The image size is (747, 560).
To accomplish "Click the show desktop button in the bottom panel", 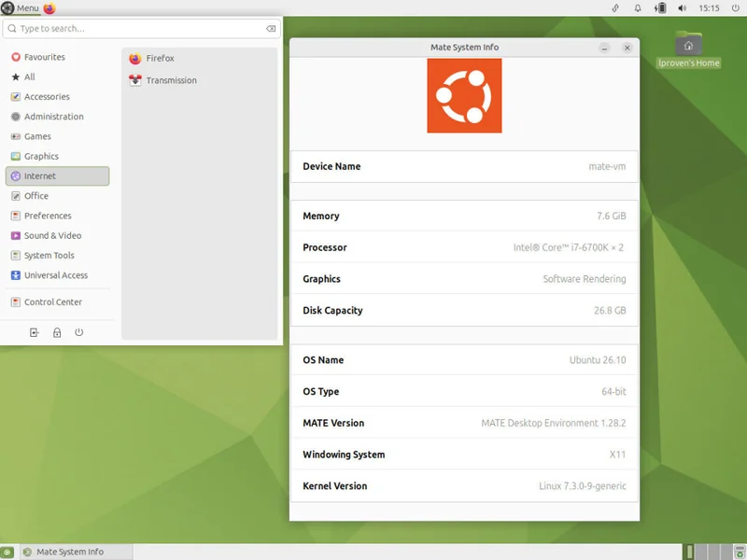I will coord(7,552).
